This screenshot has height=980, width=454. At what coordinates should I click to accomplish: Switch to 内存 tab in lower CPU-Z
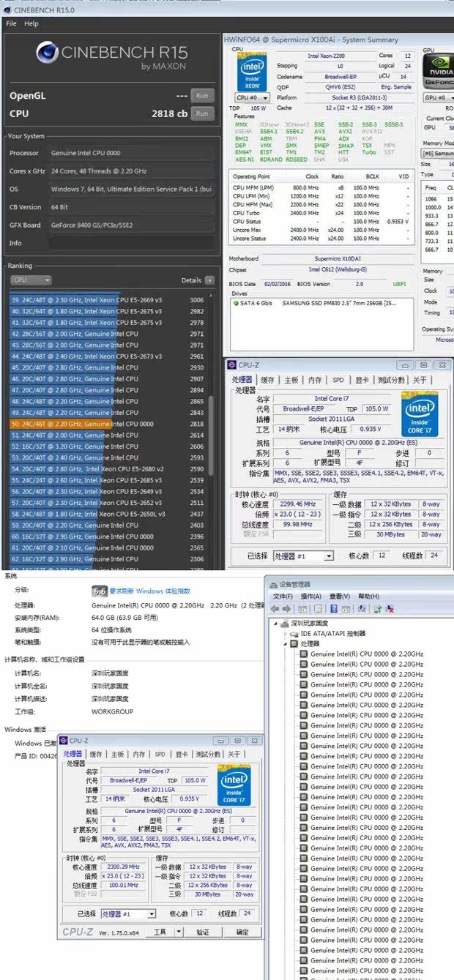[x=139, y=754]
